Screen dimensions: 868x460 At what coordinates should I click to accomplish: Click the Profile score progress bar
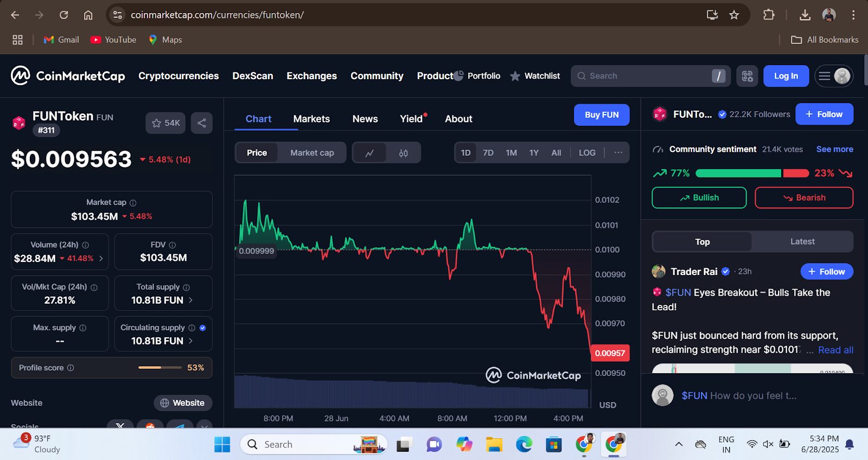159,368
